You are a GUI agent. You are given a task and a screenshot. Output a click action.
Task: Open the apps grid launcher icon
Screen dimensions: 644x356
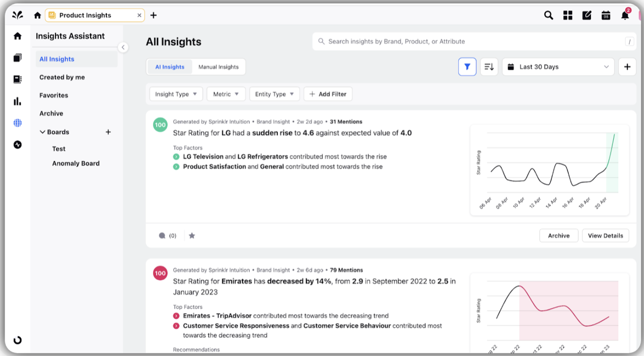tap(568, 15)
